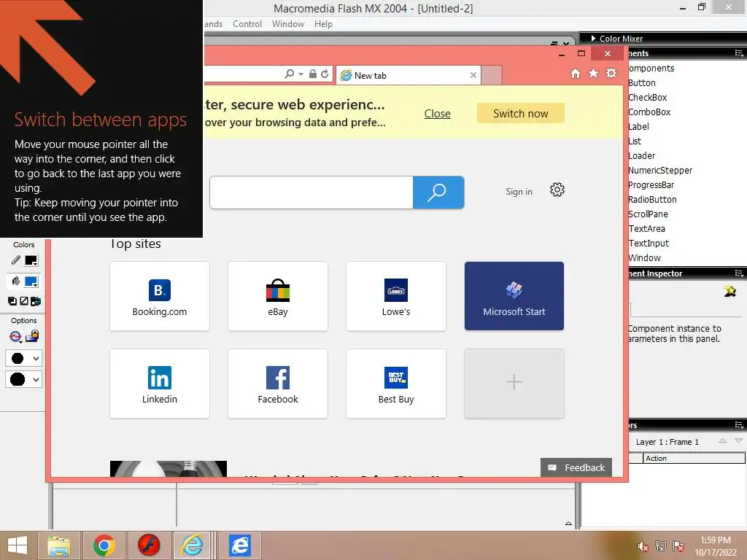Click the move action up triangle
747x560 pixels.
[x=722, y=441]
